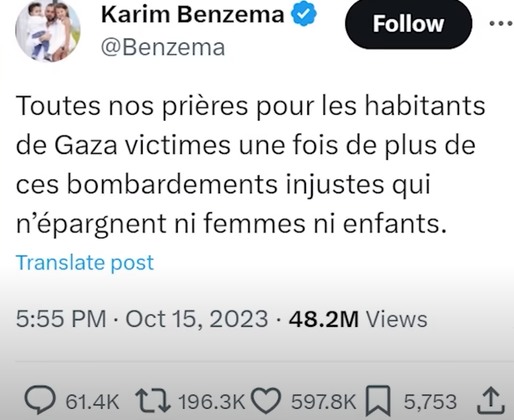Open the three-dot more options menu
The image size is (514, 420).
tap(501, 24)
